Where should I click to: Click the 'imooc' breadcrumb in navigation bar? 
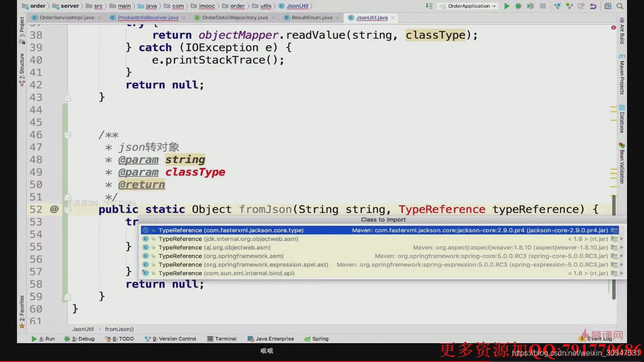203,6
